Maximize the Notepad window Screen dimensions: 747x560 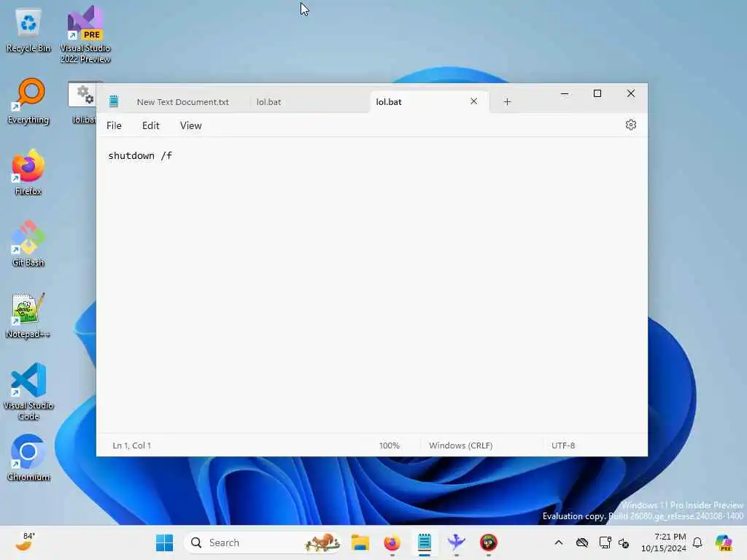pos(597,94)
